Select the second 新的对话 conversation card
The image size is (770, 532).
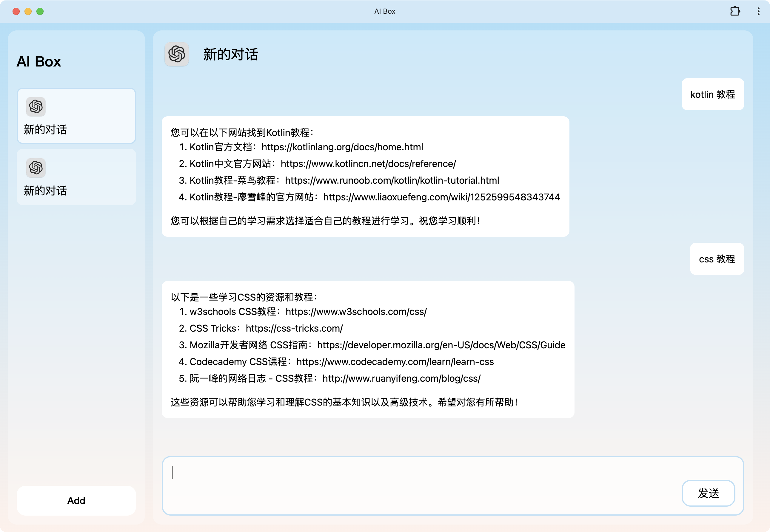pos(76,177)
